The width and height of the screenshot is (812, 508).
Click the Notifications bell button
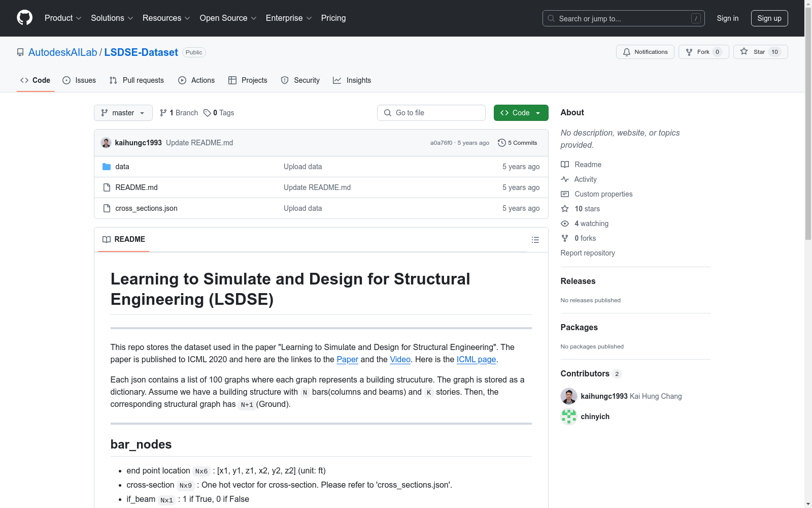[x=645, y=52]
